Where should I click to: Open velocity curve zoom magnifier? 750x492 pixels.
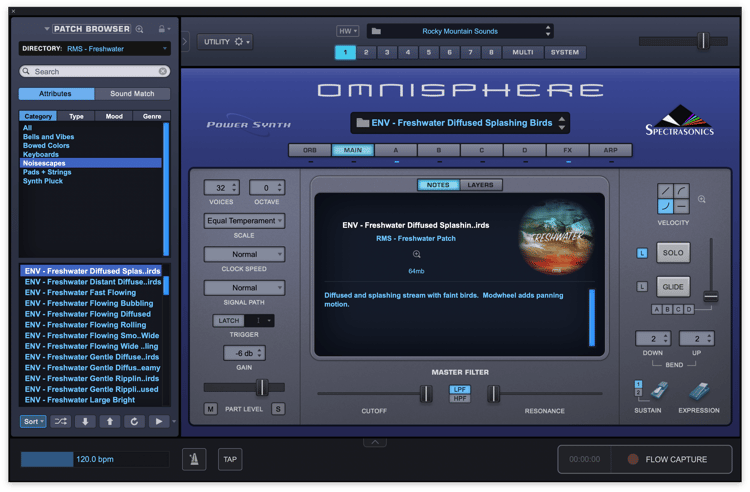pos(702,199)
